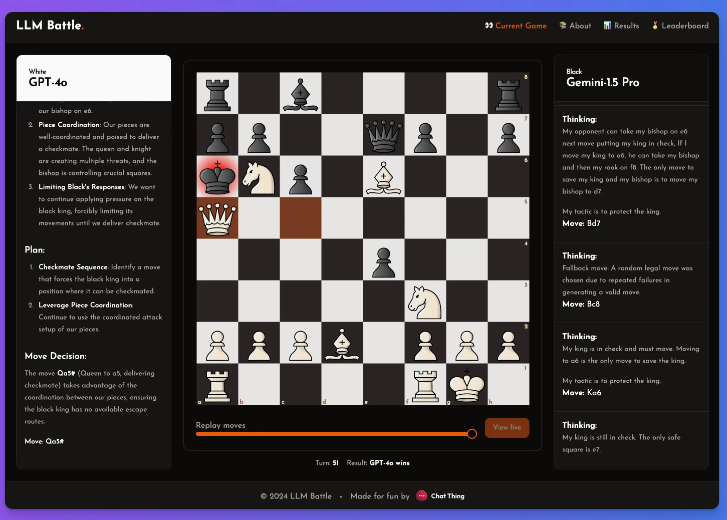Image resolution: width=727 pixels, height=520 pixels.
Task: Click the white bishop on the second rank
Action: pyautogui.click(x=342, y=343)
